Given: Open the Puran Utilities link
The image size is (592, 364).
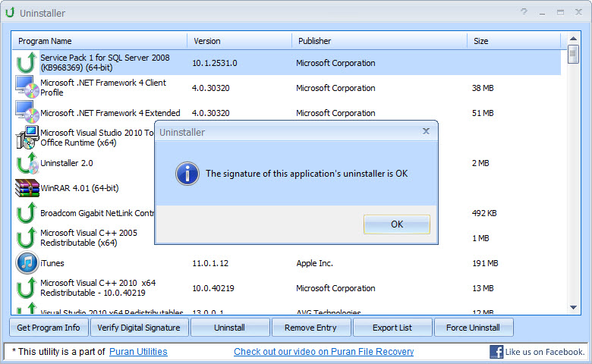Looking at the screenshot, I should 138,352.
